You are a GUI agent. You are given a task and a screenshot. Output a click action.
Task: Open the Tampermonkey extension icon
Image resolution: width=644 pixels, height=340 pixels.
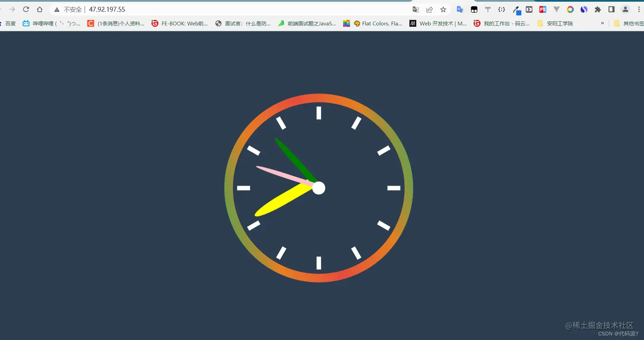click(474, 9)
